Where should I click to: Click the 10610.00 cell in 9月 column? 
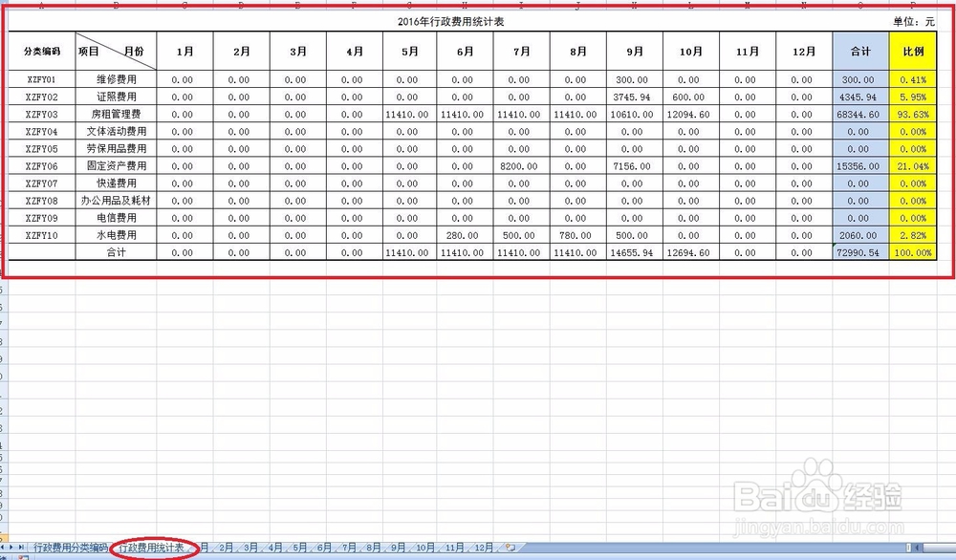(634, 114)
